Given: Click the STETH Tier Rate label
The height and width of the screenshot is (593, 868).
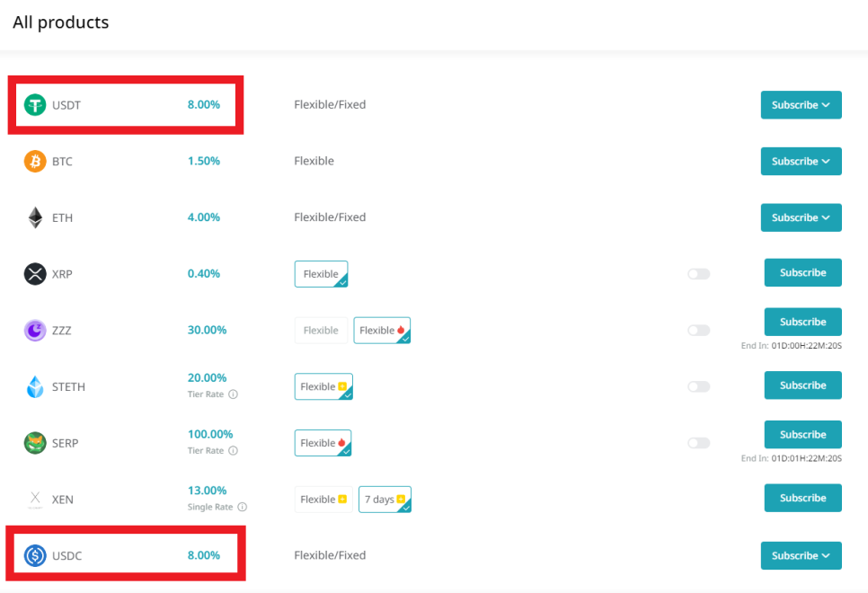Looking at the screenshot, I should [x=206, y=394].
